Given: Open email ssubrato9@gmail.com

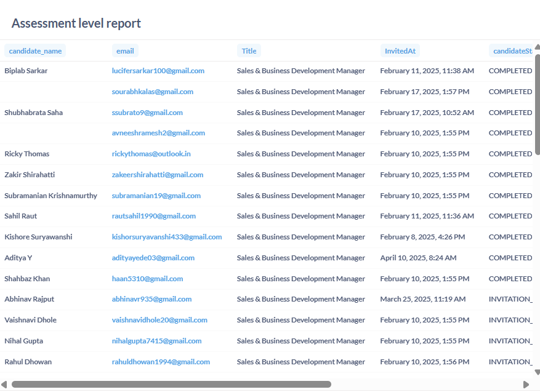Looking at the screenshot, I should 147,113.
